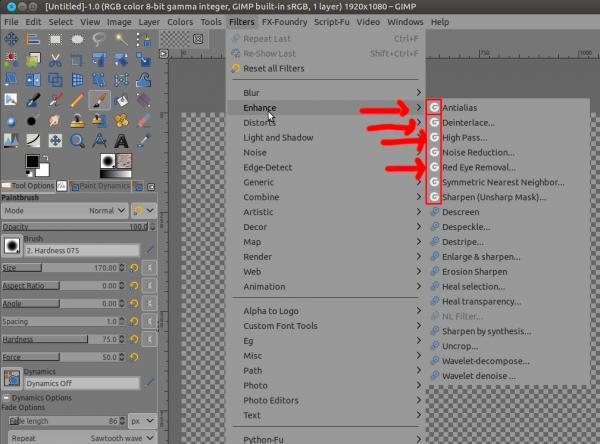Select the Pencil tool
600x444 pixels.
pyautogui.click(x=77, y=100)
